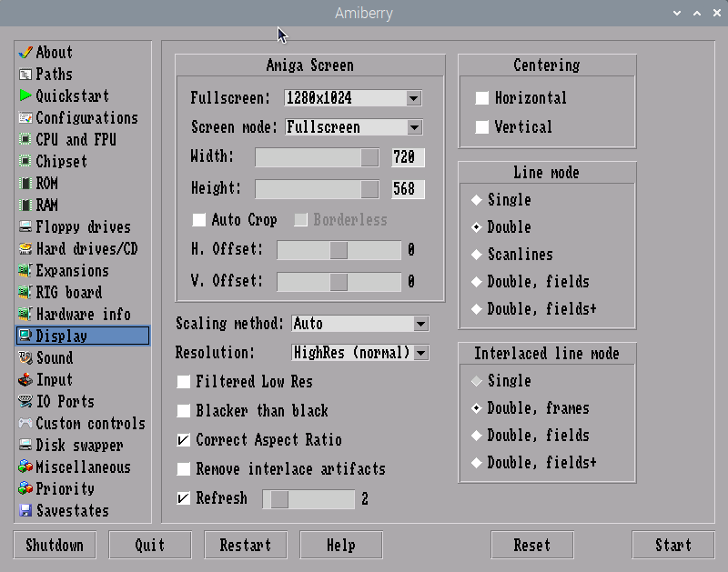Enable the Auto Crop checkbox
This screenshot has width=728, height=572.
tap(199, 220)
